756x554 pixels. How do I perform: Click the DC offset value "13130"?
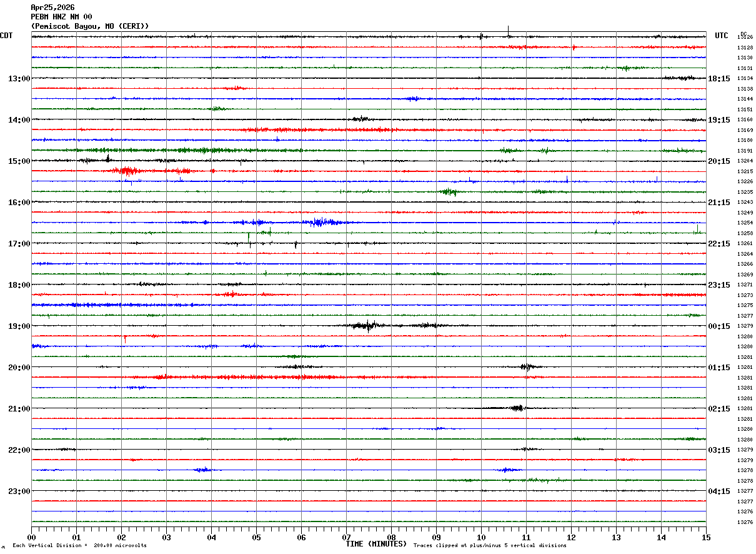745,58
